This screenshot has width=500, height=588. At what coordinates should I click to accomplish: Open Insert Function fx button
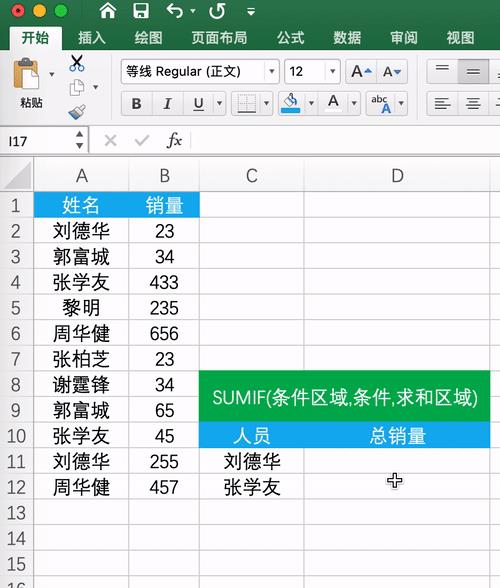174,141
